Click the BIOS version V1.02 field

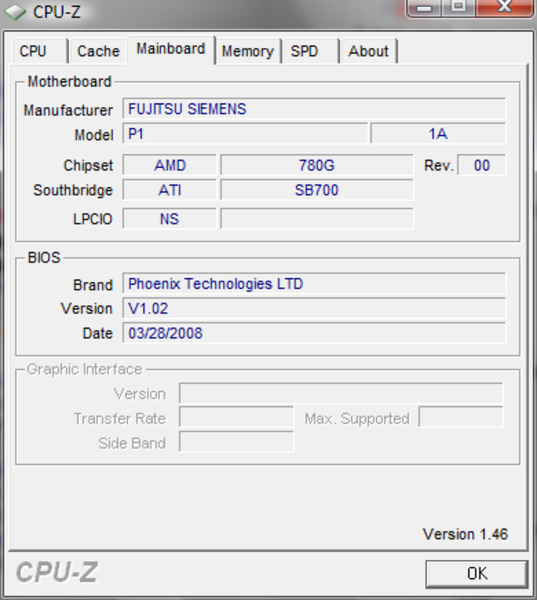pyautogui.click(x=314, y=308)
